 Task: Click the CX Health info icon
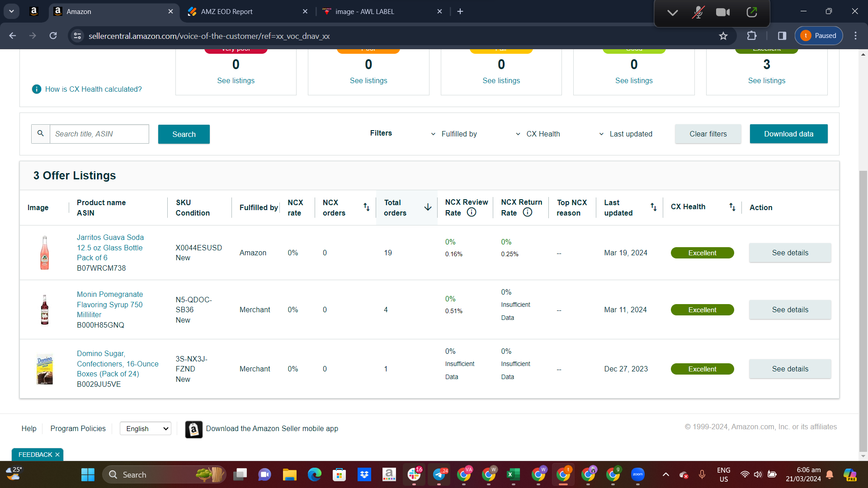(x=37, y=89)
